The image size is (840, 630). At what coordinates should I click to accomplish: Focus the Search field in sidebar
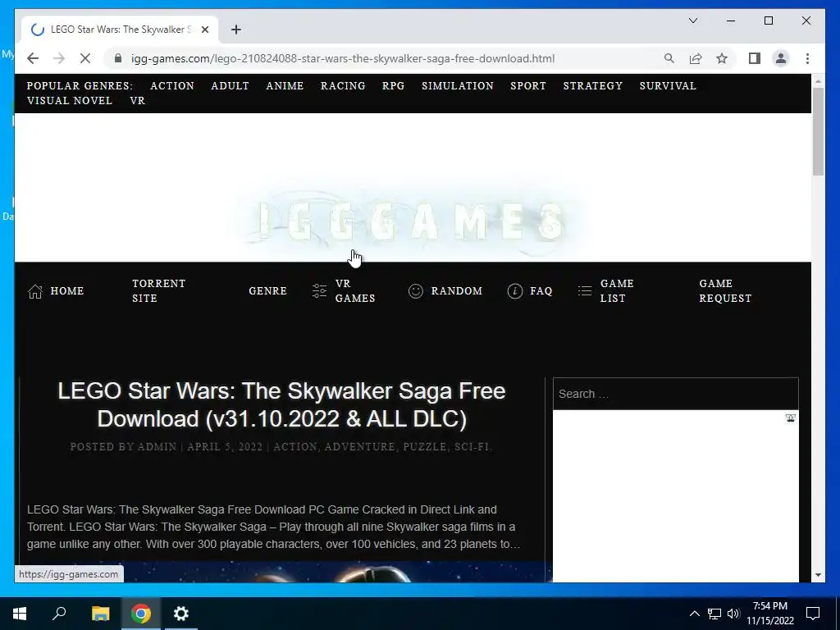(676, 394)
